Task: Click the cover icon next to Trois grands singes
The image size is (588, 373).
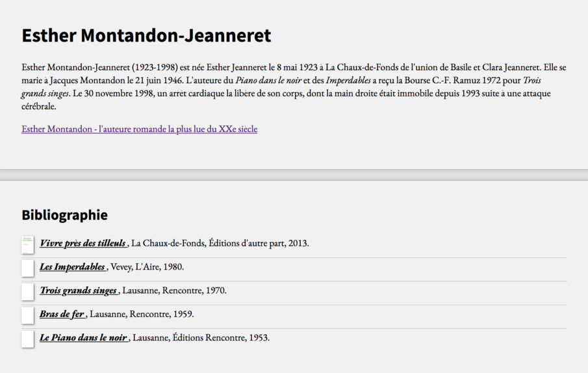Action: pyautogui.click(x=28, y=292)
